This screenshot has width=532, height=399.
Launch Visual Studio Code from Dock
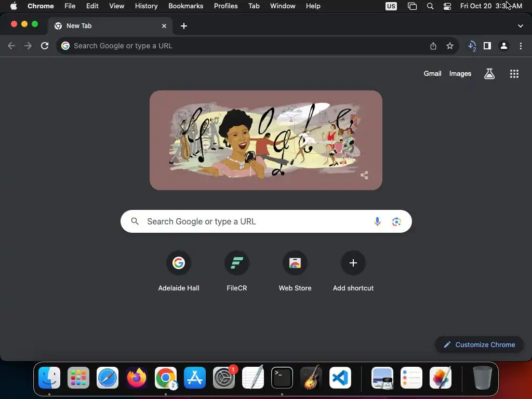click(x=340, y=378)
